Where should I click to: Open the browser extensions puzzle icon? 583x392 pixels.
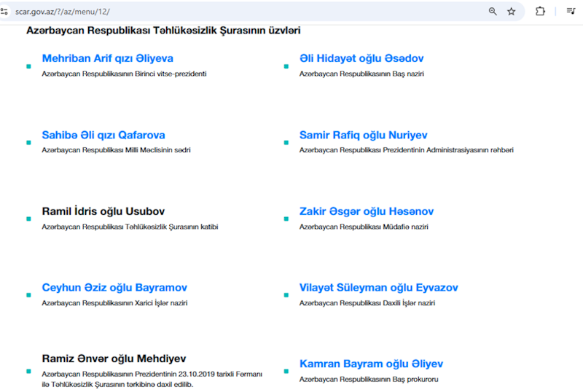pos(540,12)
